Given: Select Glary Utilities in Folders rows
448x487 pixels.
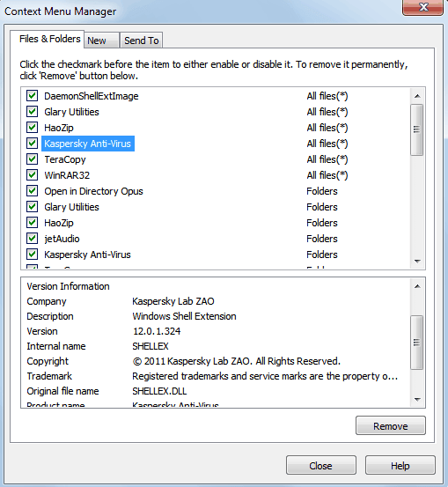Looking at the screenshot, I should coord(71,207).
